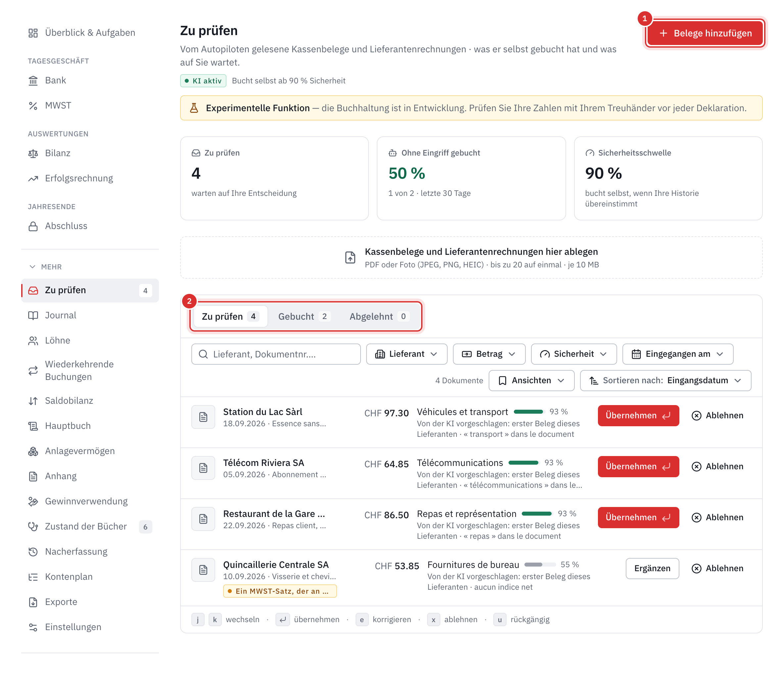Open the Betrag filter dropdown
Image resolution: width=784 pixels, height=691 pixels.
pyautogui.click(x=489, y=354)
